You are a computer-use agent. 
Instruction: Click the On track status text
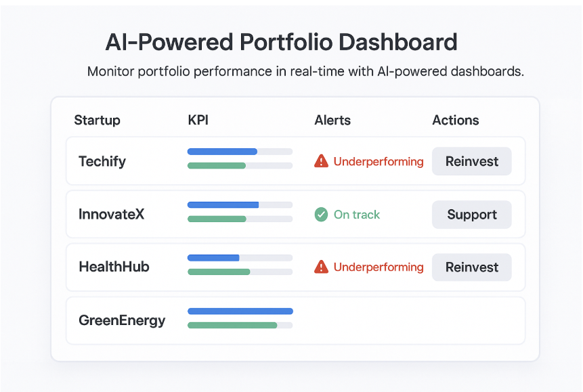click(x=357, y=215)
